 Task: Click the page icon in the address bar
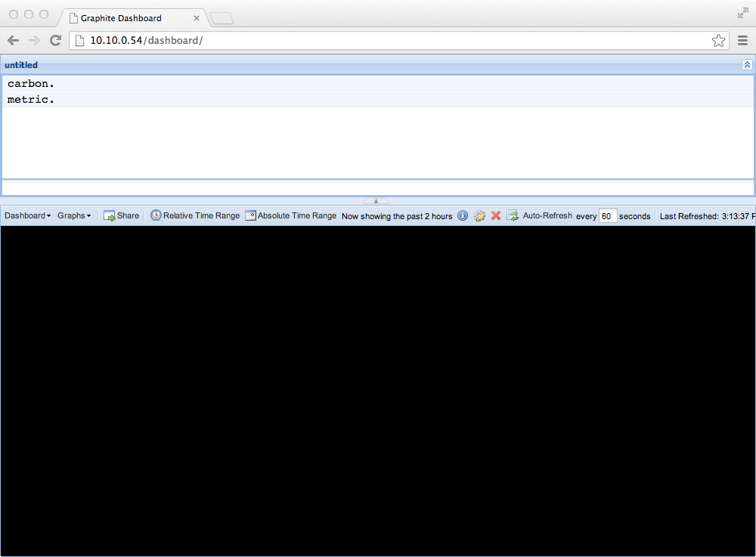pyautogui.click(x=79, y=41)
